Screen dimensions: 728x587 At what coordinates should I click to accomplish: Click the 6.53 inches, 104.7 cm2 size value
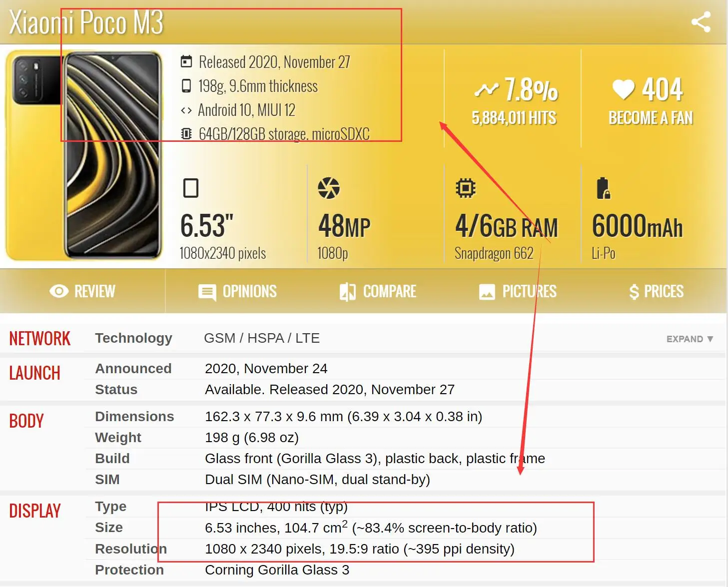[x=371, y=528]
